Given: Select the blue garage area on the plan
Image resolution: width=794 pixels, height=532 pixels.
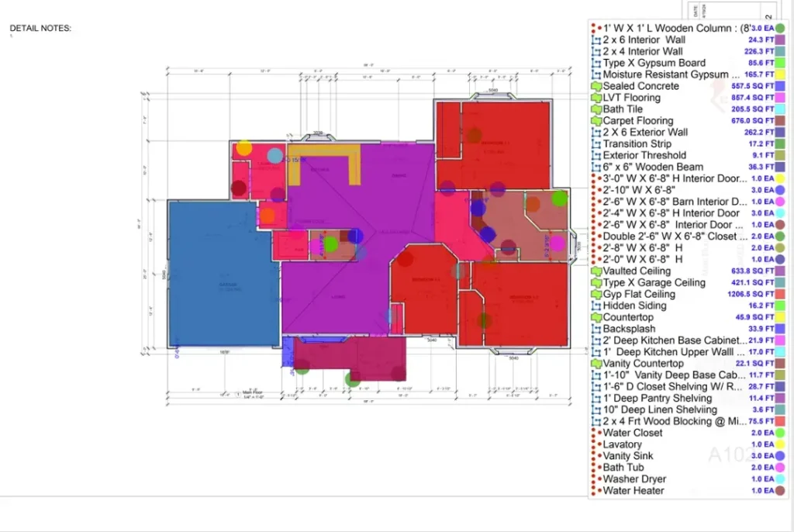Looking at the screenshot, I should (x=223, y=274).
